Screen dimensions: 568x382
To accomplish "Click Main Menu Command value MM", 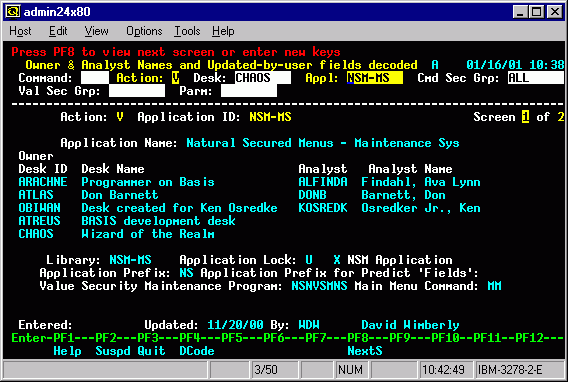I will (494, 286).
